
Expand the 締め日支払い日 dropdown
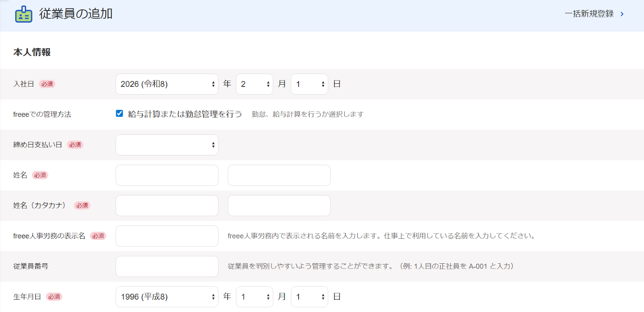pyautogui.click(x=167, y=145)
